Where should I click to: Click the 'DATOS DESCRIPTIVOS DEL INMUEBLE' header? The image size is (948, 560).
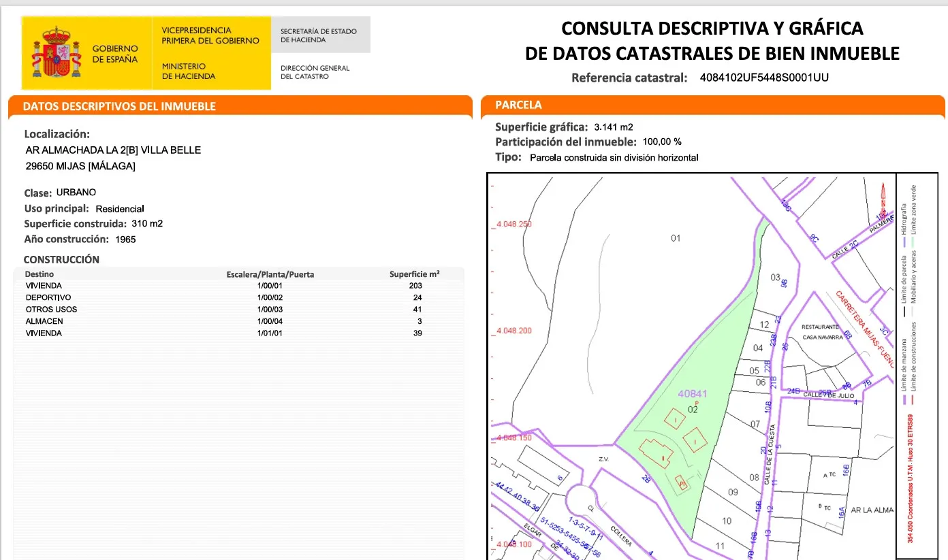point(119,106)
